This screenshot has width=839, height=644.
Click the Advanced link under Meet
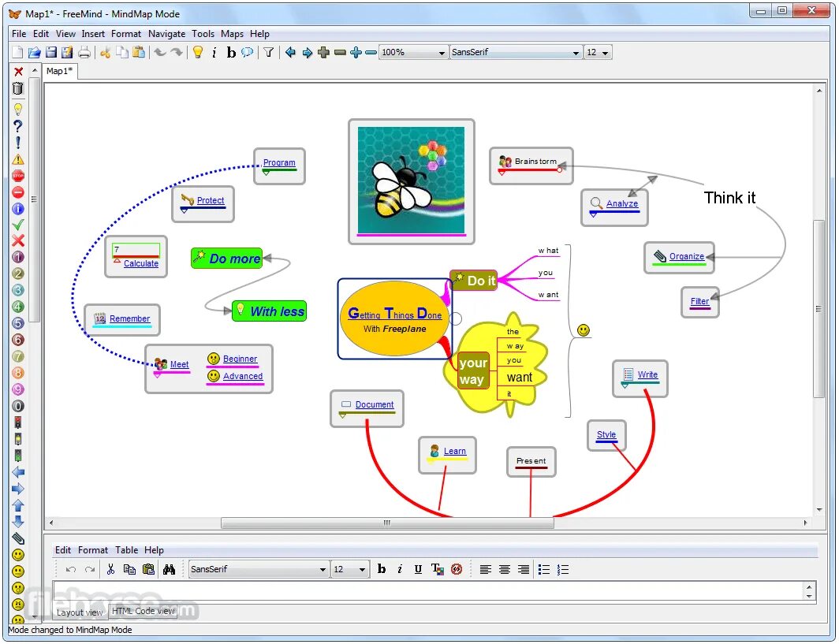[x=242, y=377]
